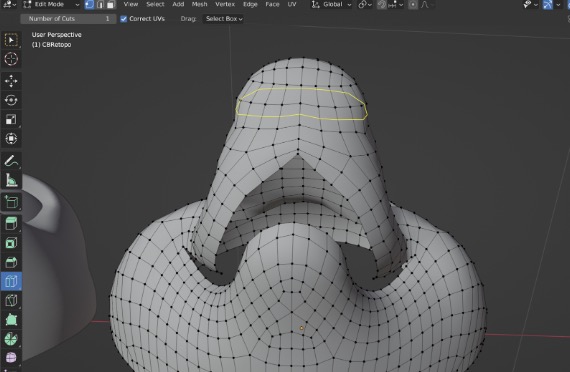The height and width of the screenshot is (372, 570).
Task: Pick the Bevel tool
Action: click(x=11, y=262)
